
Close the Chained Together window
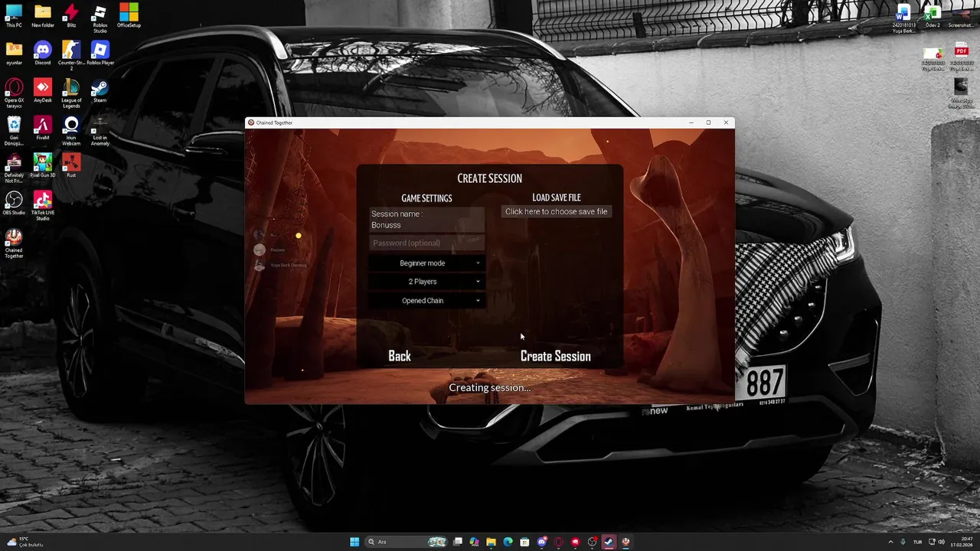(726, 122)
